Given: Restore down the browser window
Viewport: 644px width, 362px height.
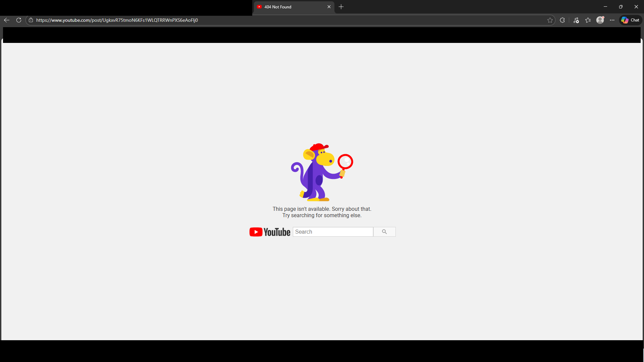Looking at the screenshot, I should (621, 7).
